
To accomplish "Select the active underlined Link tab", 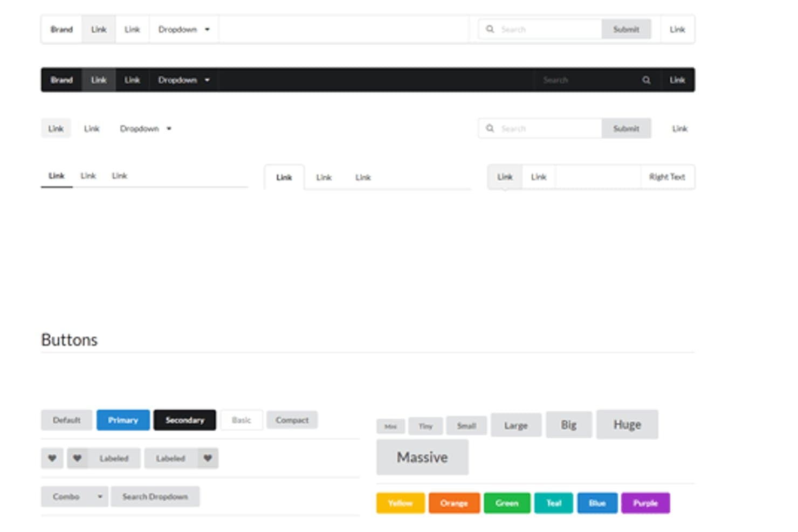I will 57,176.
